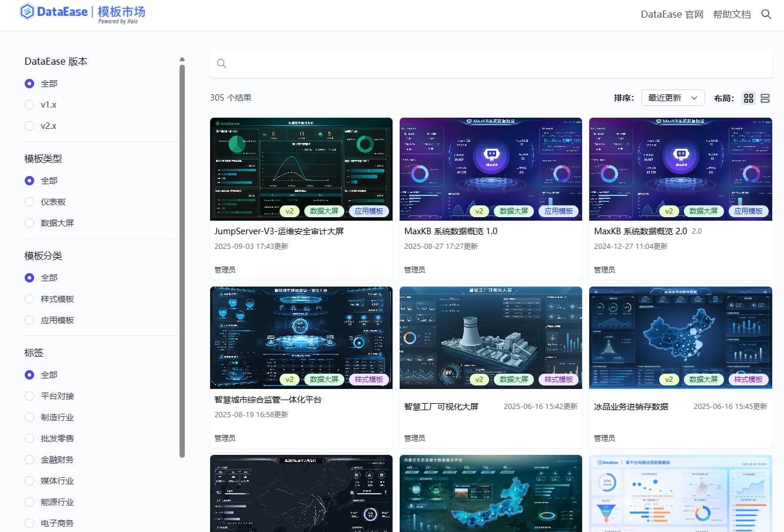Open search via header magnifier icon

point(766,14)
